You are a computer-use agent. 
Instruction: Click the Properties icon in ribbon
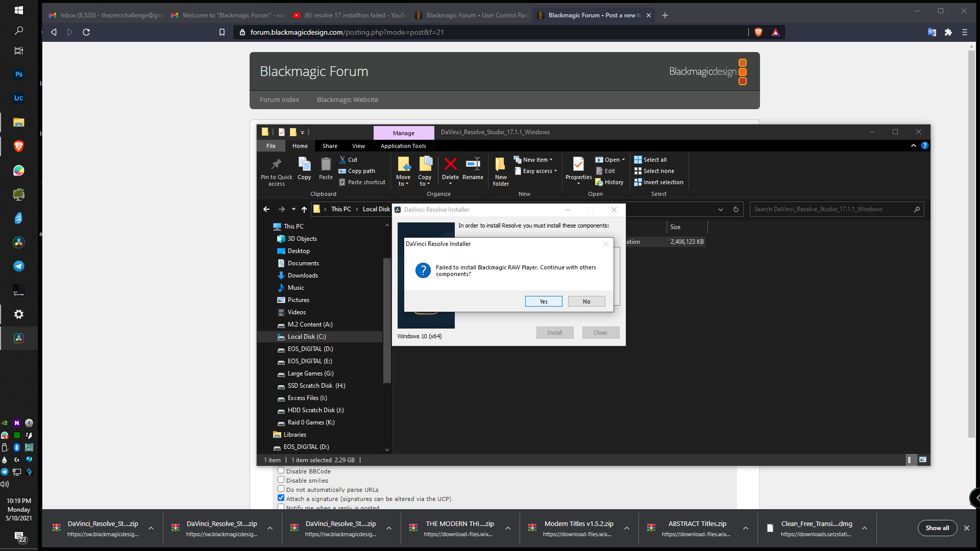coord(578,164)
